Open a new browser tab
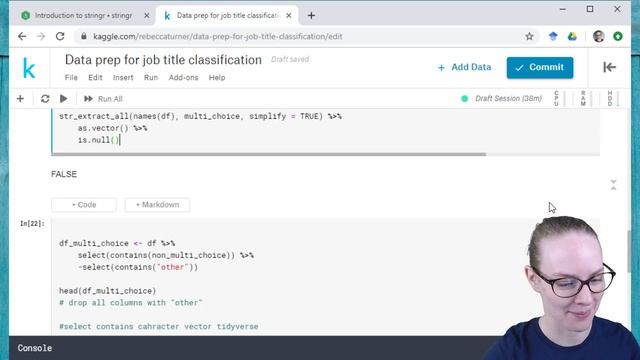Screen dimensions: 640x360 311,16
